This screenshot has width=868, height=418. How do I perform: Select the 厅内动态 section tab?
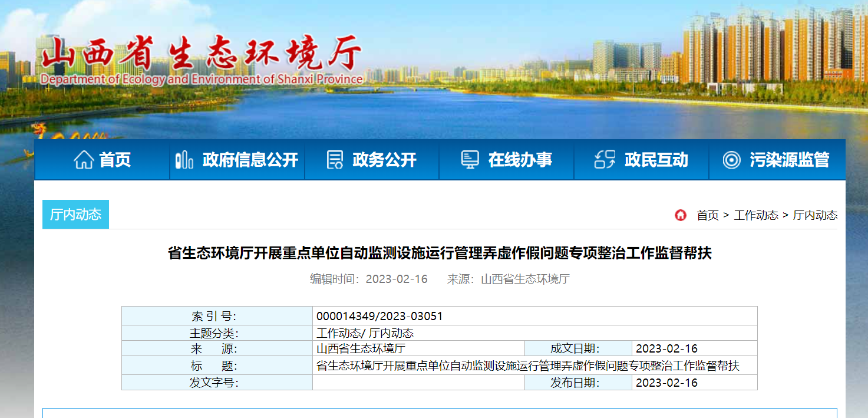[75, 215]
